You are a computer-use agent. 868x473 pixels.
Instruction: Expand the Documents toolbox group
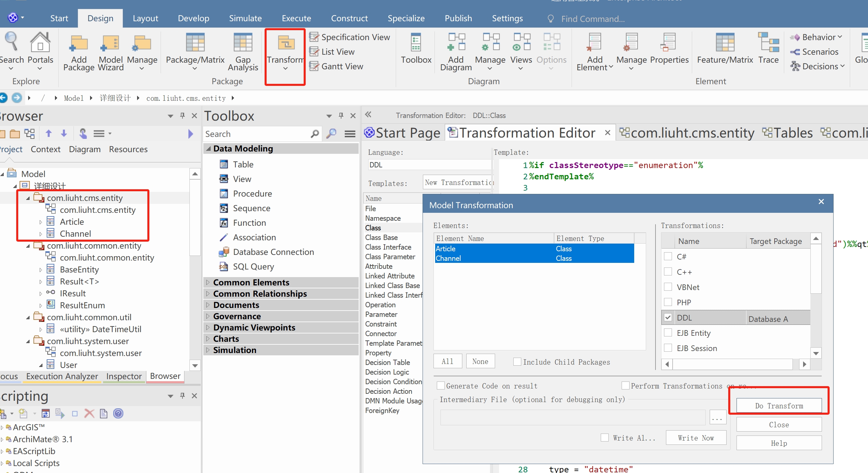click(x=208, y=305)
